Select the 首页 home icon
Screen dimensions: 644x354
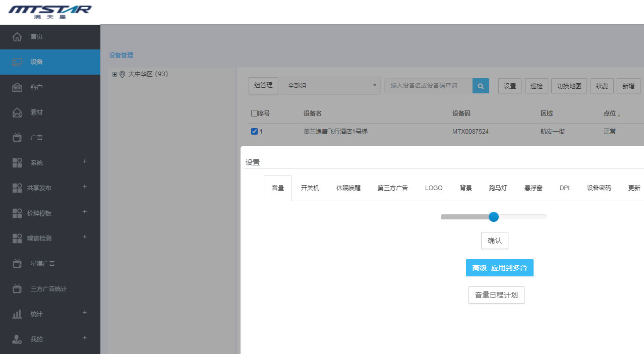point(18,36)
